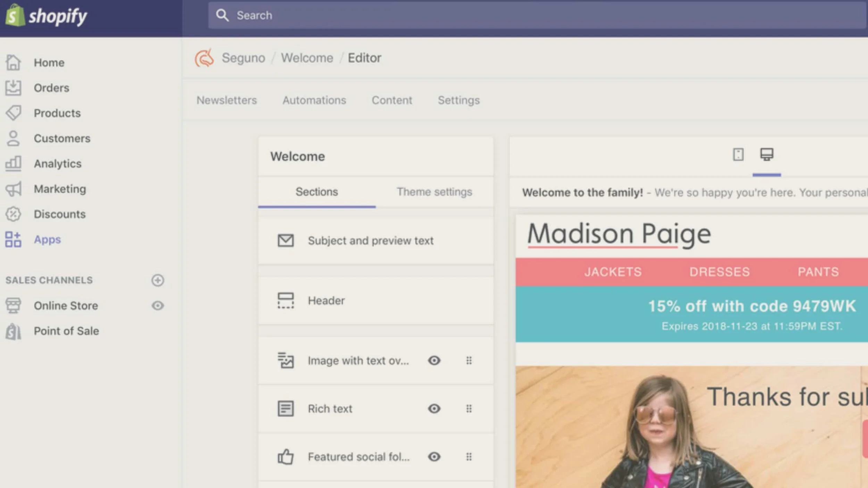
Task: Click the Seguno app logo icon
Action: 204,58
